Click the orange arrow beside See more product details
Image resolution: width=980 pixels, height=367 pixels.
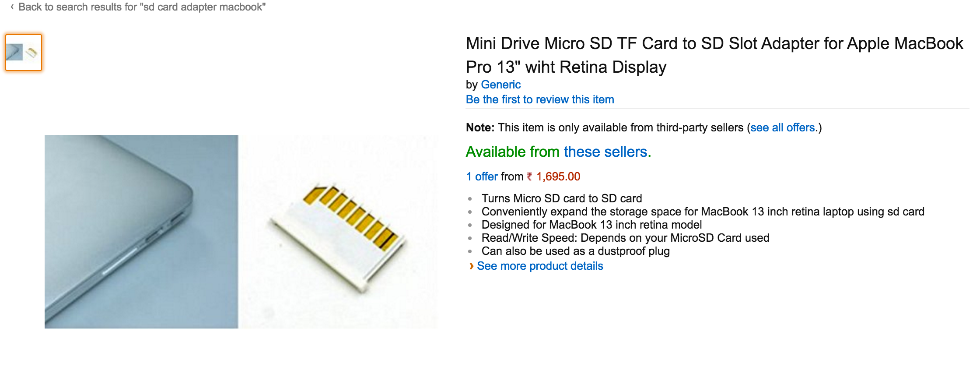pyautogui.click(x=472, y=266)
